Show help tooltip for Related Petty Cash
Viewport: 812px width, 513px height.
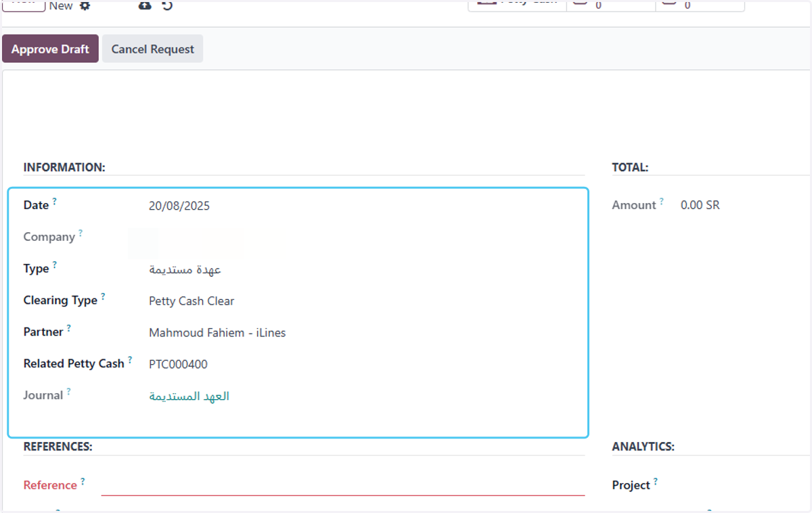click(130, 360)
